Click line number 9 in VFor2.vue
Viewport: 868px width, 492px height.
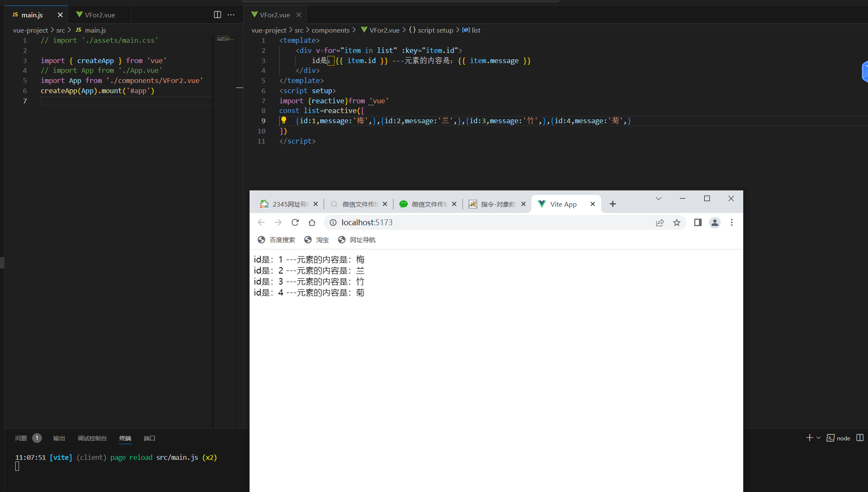coord(263,121)
